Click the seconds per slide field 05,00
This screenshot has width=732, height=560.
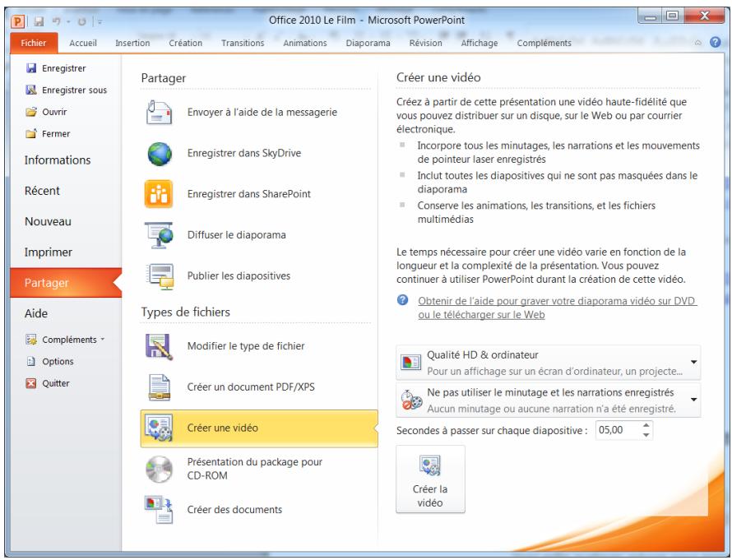point(617,430)
